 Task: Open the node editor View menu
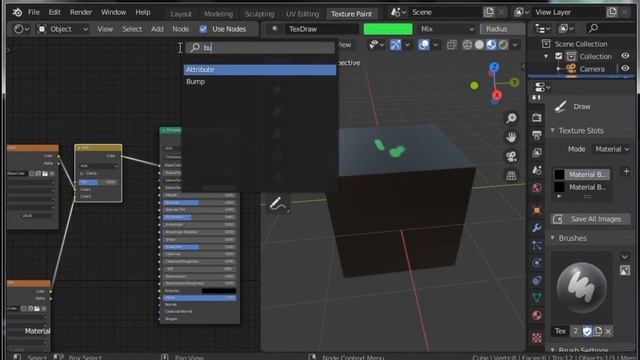tap(105, 29)
